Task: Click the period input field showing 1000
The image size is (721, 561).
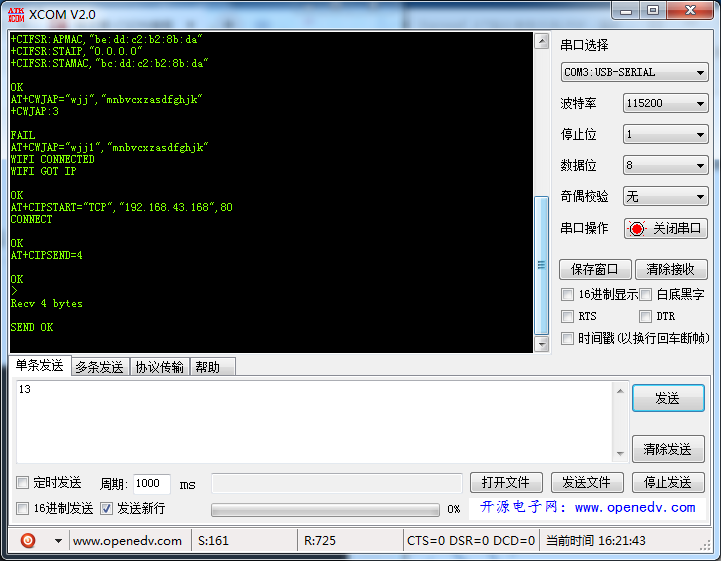Action: pyautogui.click(x=152, y=483)
